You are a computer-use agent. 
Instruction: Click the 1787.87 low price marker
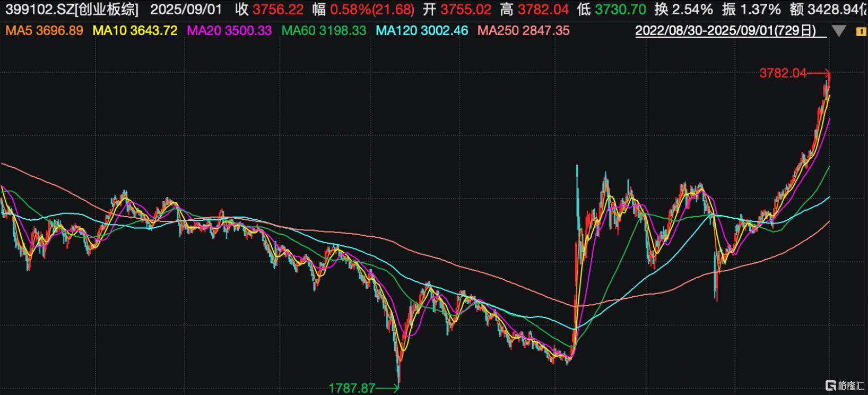click(x=352, y=388)
